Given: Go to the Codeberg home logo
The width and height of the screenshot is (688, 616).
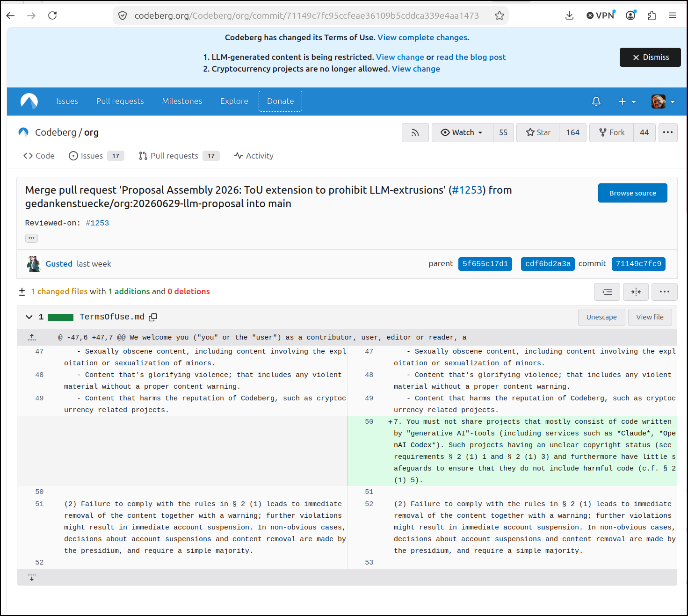Looking at the screenshot, I should point(29,101).
